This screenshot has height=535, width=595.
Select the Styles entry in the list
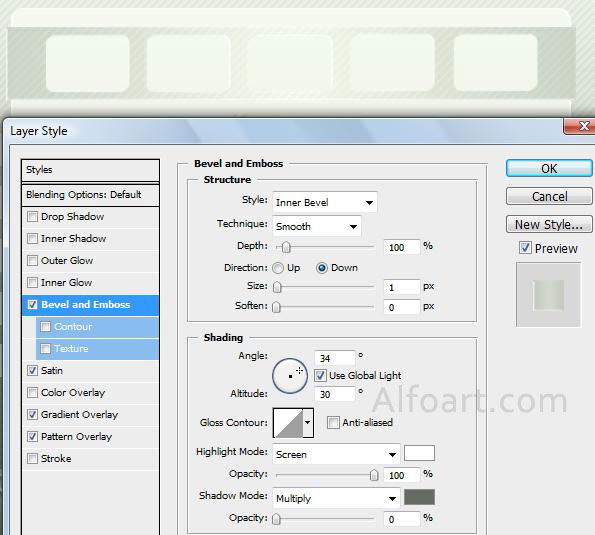click(90, 170)
